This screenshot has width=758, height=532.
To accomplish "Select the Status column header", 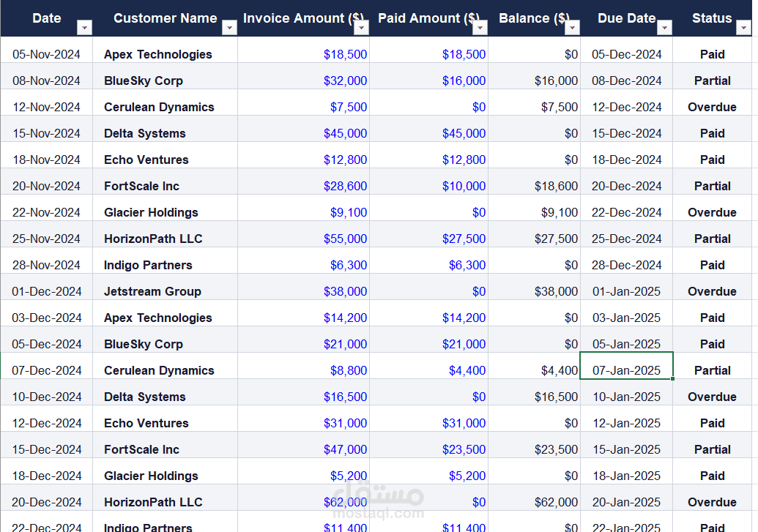I will pyautogui.click(x=711, y=18).
